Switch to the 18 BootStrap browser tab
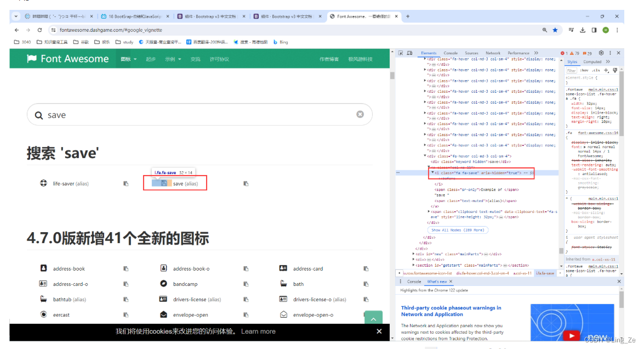This screenshot has width=644, height=349. (x=135, y=16)
